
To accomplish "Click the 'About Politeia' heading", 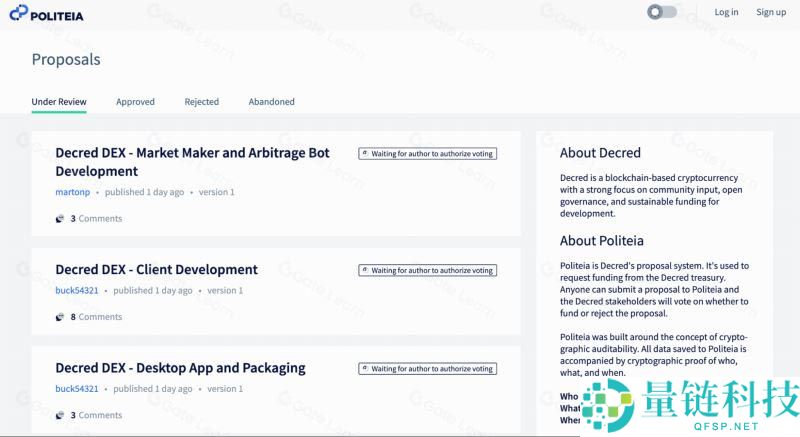I will tap(602, 241).
